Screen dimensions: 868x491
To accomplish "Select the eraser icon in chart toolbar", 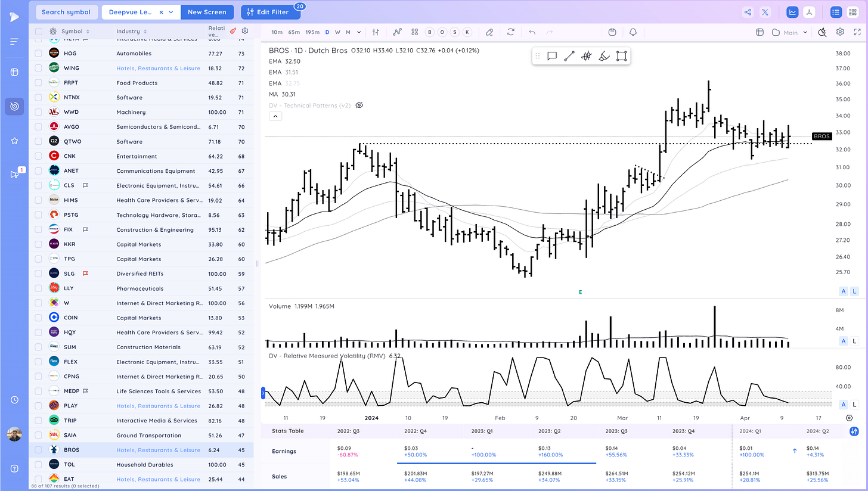I will [489, 32].
